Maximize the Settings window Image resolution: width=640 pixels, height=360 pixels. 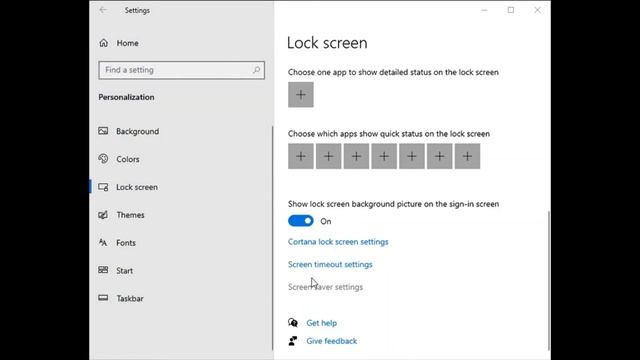pyautogui.click(x=511, y=10)
